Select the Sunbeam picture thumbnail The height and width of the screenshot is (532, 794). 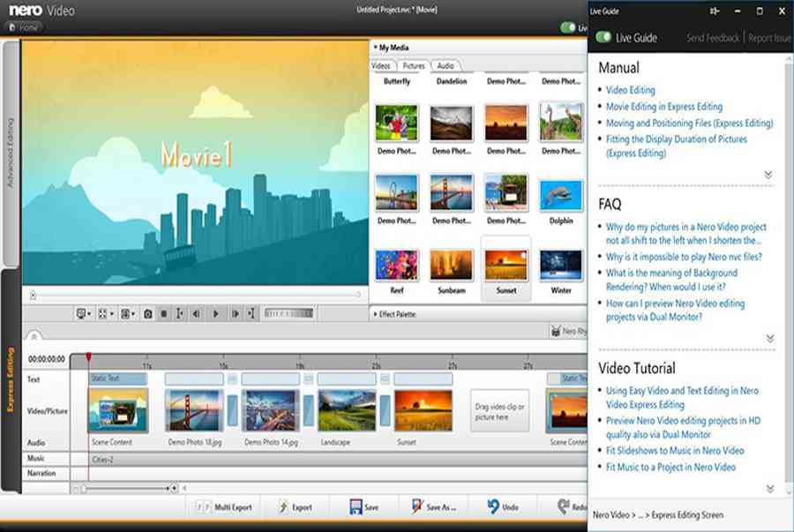(x=452, y=265)
